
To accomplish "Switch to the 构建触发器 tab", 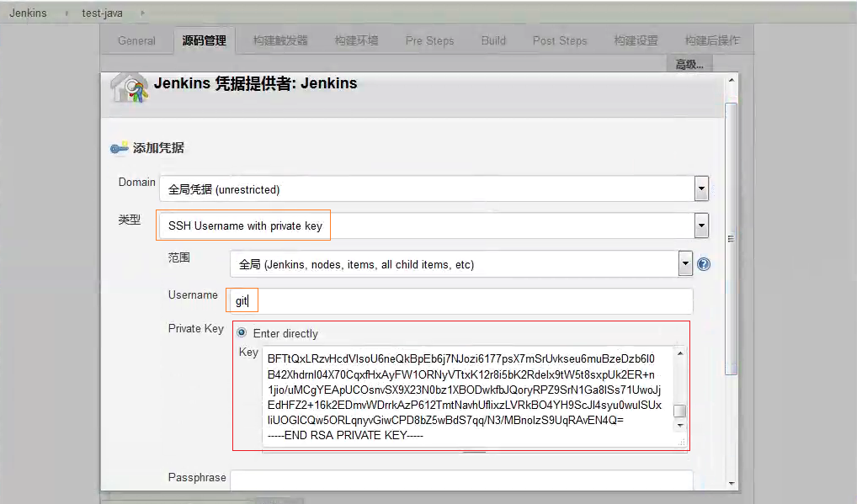I will pos(280,40).
